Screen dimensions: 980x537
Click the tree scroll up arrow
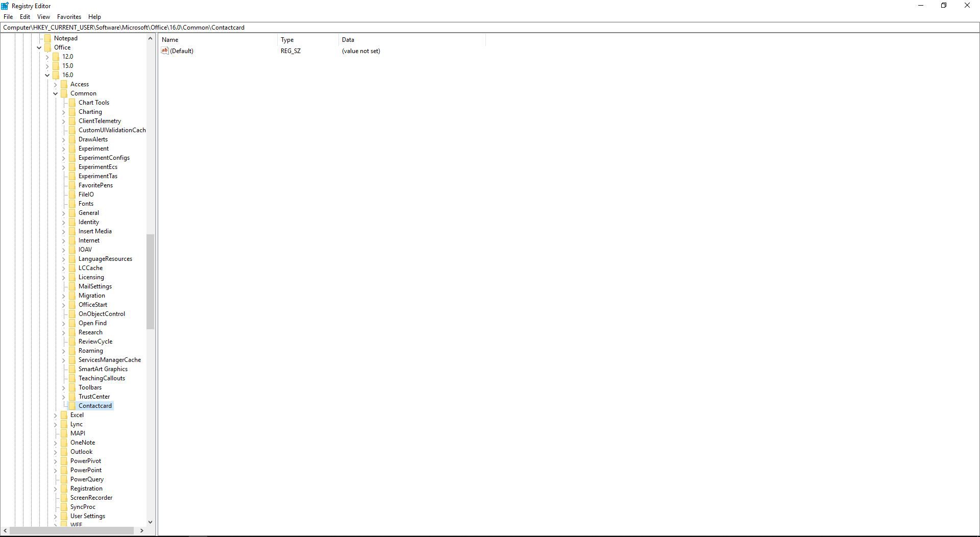click(150, 38)
